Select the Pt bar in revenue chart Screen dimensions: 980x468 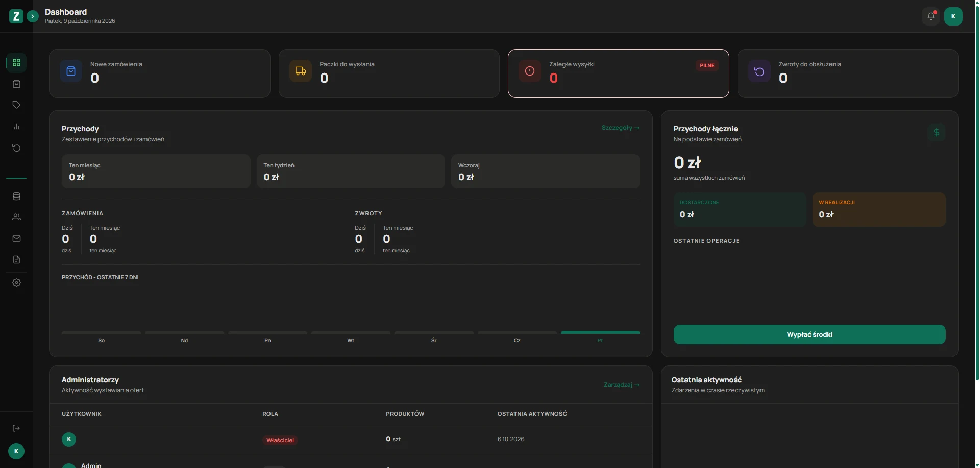(x=600, y=333)
